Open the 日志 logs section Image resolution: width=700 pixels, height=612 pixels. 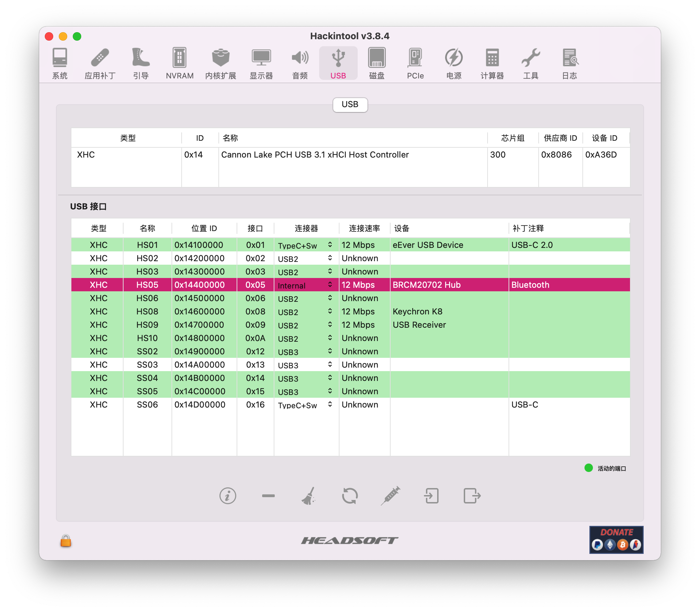click(569, 63)
